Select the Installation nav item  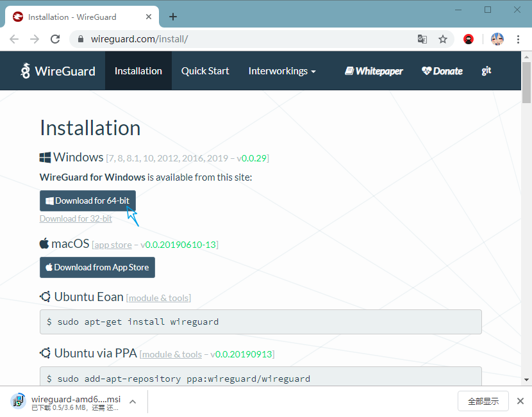pos(138,71)
